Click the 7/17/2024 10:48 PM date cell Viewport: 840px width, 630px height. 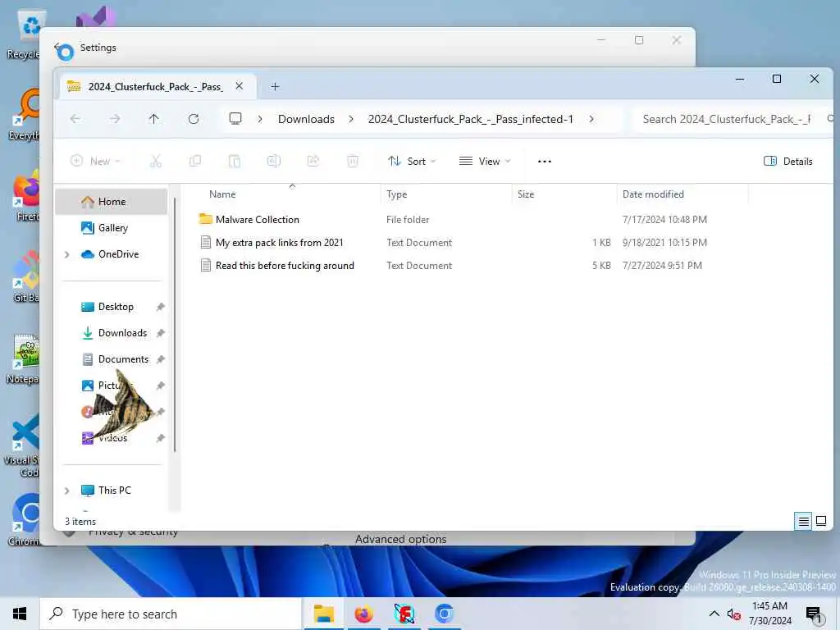click(x=664, y=220)
